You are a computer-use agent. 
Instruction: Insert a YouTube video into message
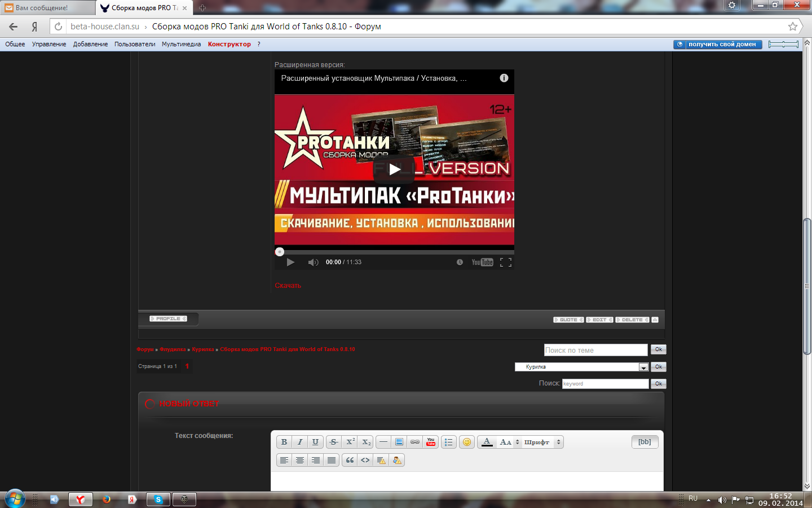tap(431, 443)
